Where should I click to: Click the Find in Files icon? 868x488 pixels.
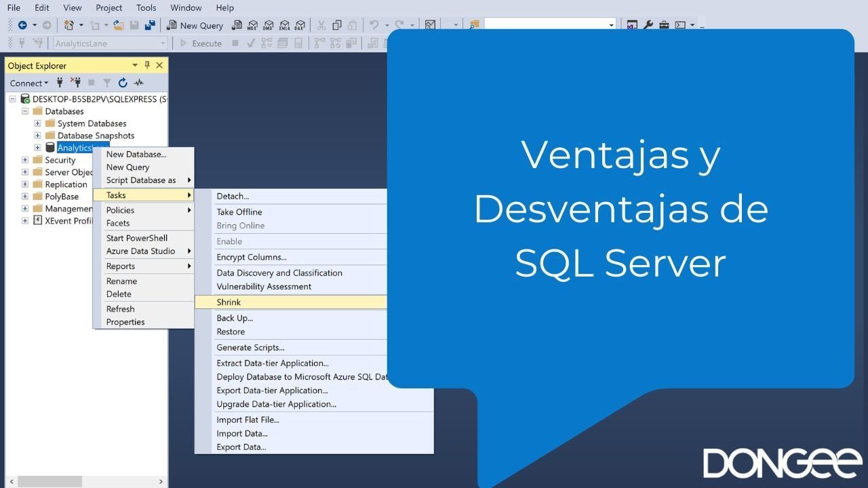[474, 25]
